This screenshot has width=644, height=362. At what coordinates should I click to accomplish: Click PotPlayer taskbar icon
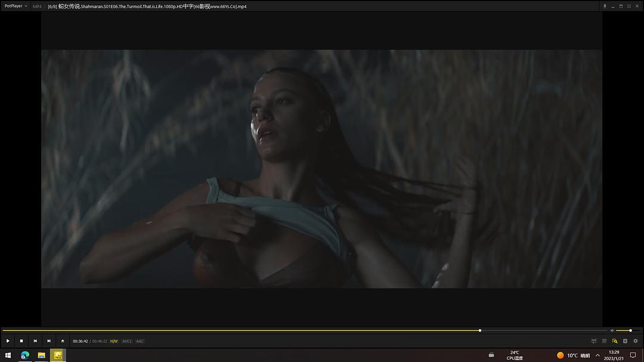click(58, 355)
